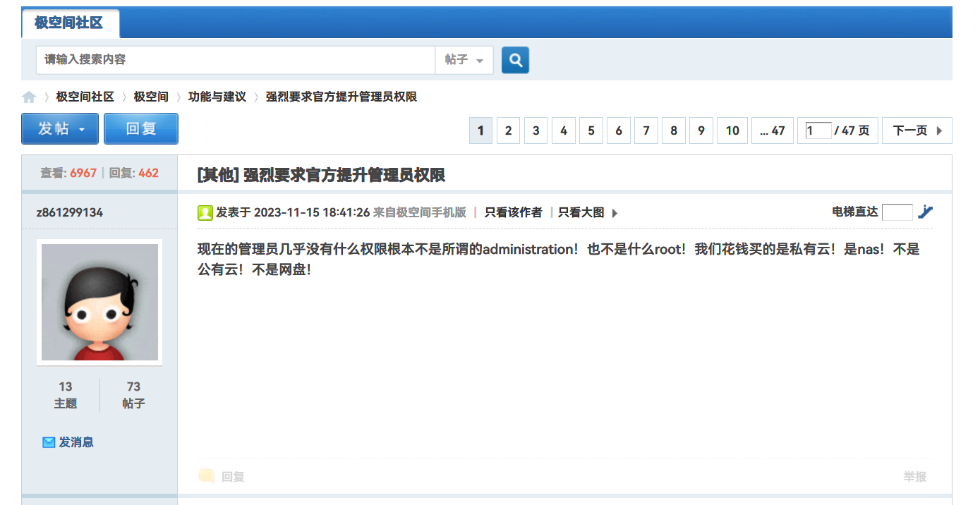Click the 回复 button

click(x=141, y=128)
